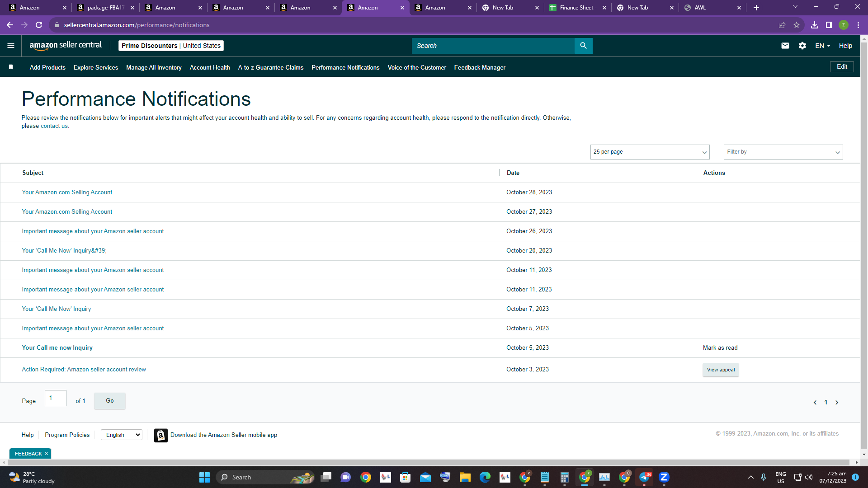Toggle the Chrome side panel icon
The height and width of the screenshot is (488, 868).
[829, 25]
